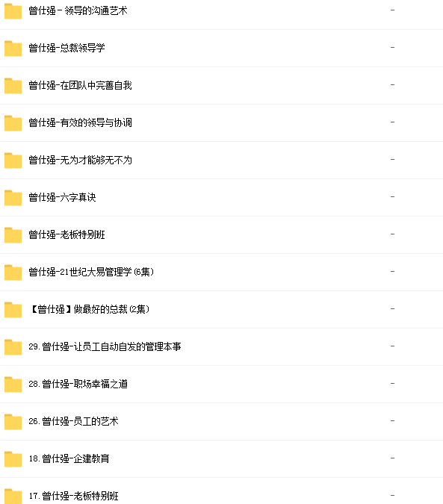Select the 曾仕强-无为才能够无不为 title text
Image resolution: width=443 pixels, height=504 pixels.
[x=81, y=160]
